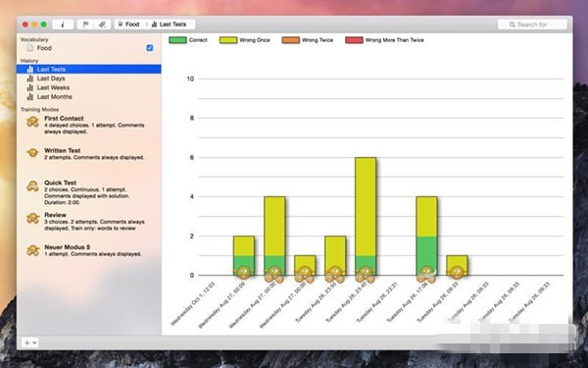Select the Review training mode
Image resolution: width=588 pixels, height=368 pixels.
coord(89,221)
